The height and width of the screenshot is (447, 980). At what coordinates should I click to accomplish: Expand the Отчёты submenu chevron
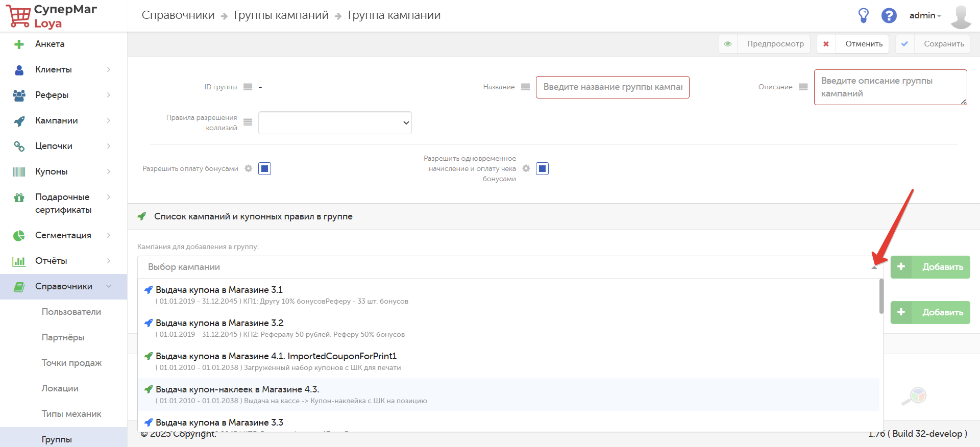click(x=109, y=261)
